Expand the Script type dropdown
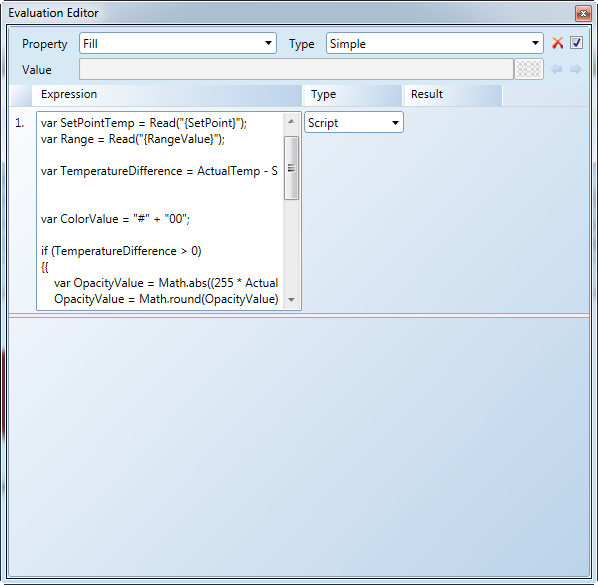This screenshot has width=598, height=585. point(354,122)
